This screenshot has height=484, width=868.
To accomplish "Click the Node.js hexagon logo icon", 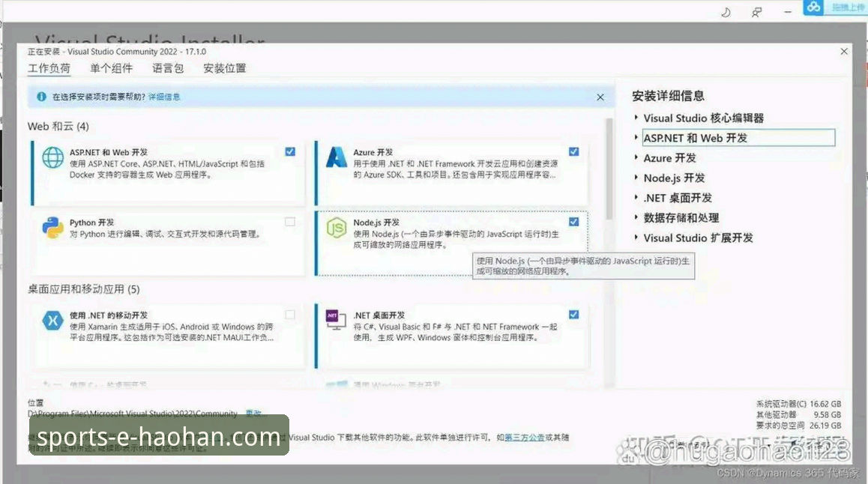I will coord(336,227).
